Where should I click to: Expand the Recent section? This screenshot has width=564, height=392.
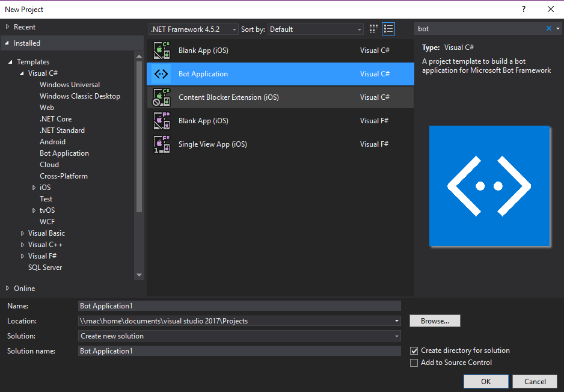tap(8, 26)
